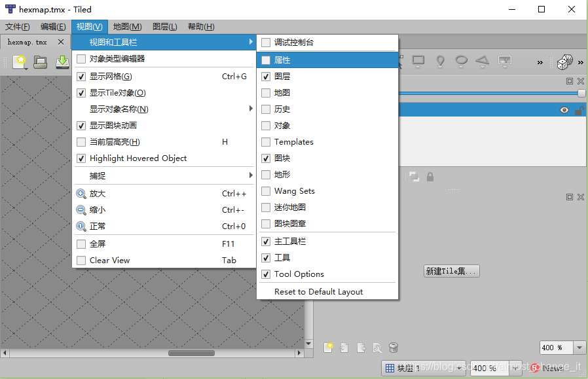Unlock the selected layer via padlock icon
The height and width of the screenshot is (379, 588).
(x=579, y=110)
